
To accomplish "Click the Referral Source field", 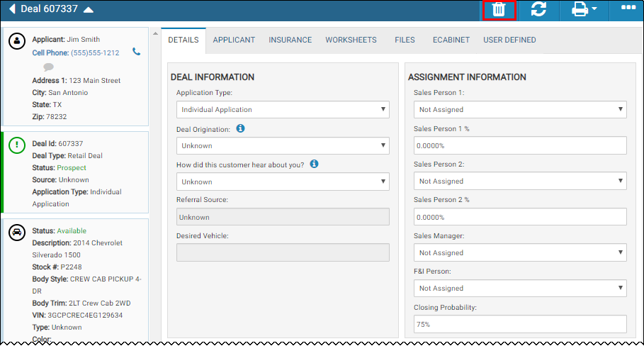I will [283, 217].
